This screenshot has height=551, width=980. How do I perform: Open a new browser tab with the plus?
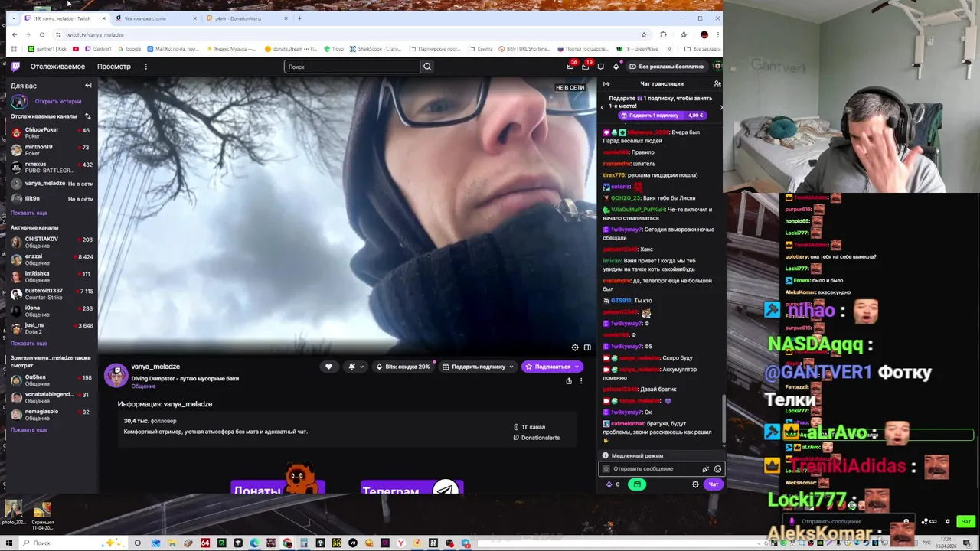pyautogui.click(x=299, y=18)
